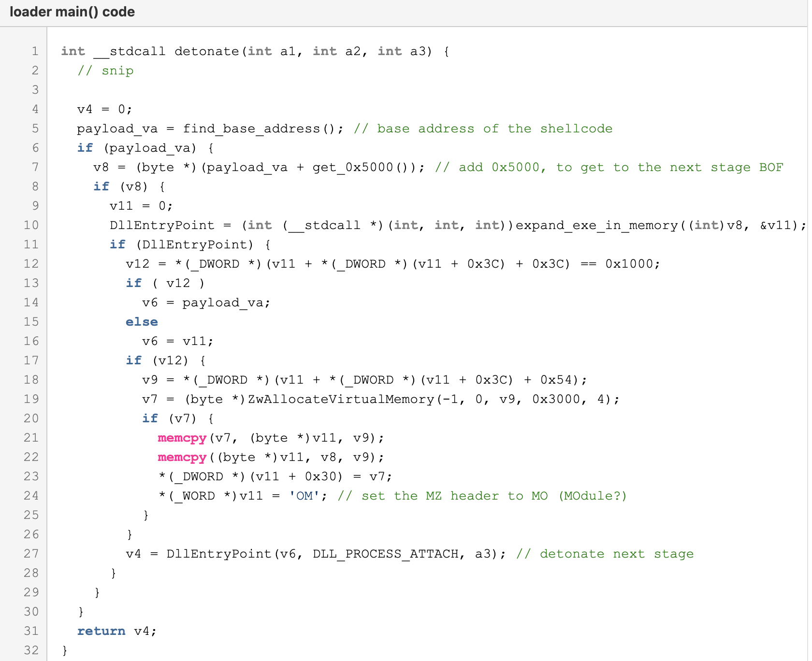Click the 'detonate' function name
This screenshot has height=661, width=812.
coord(207,51)
